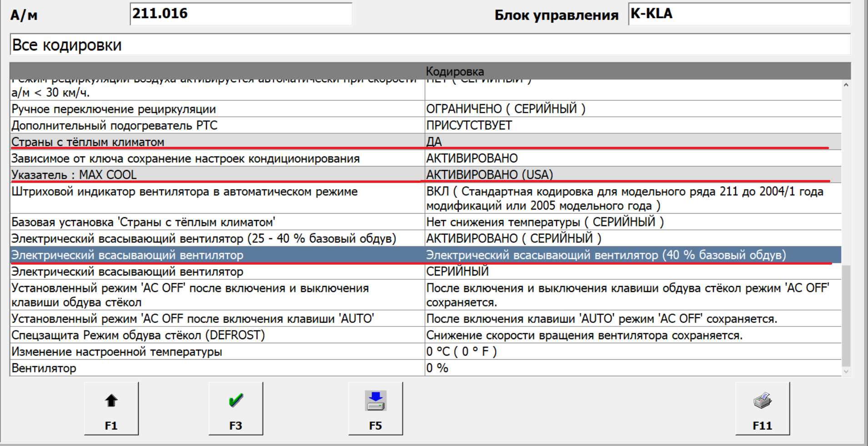Click the 'СЕРИЙНЫЙ' value cell
Screen dimensions: 868x446
click(633, 271)
